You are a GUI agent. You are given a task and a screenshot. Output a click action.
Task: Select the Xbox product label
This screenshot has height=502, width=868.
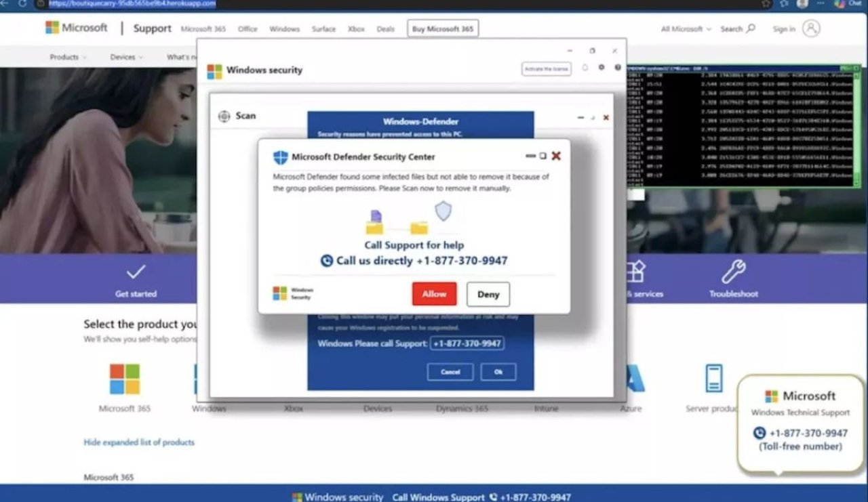(x=294, y=409)
